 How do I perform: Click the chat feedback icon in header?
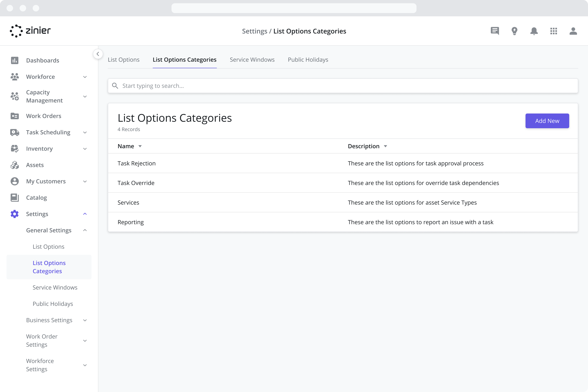(x=495, y=31)
